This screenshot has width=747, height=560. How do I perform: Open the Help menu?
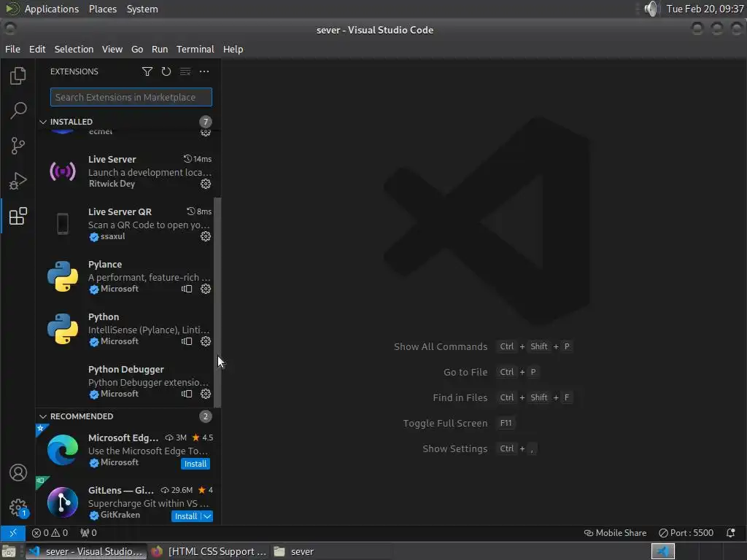[233, 49]
